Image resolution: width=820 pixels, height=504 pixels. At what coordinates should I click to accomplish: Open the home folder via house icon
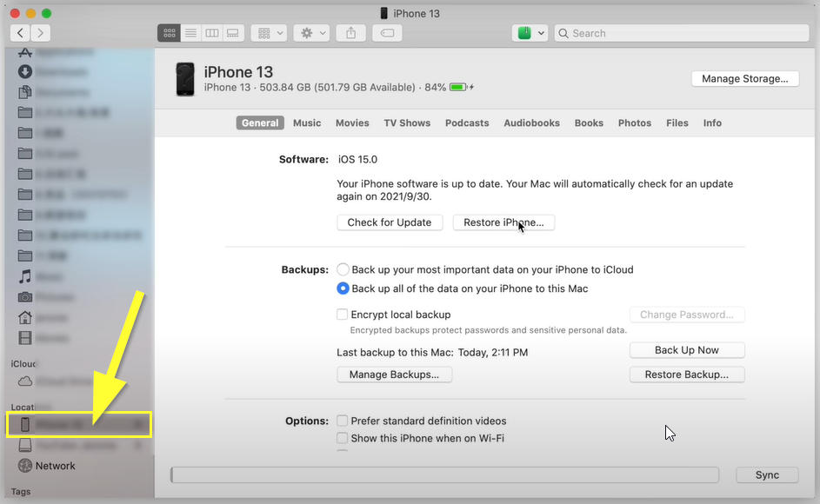click(25, 317)
